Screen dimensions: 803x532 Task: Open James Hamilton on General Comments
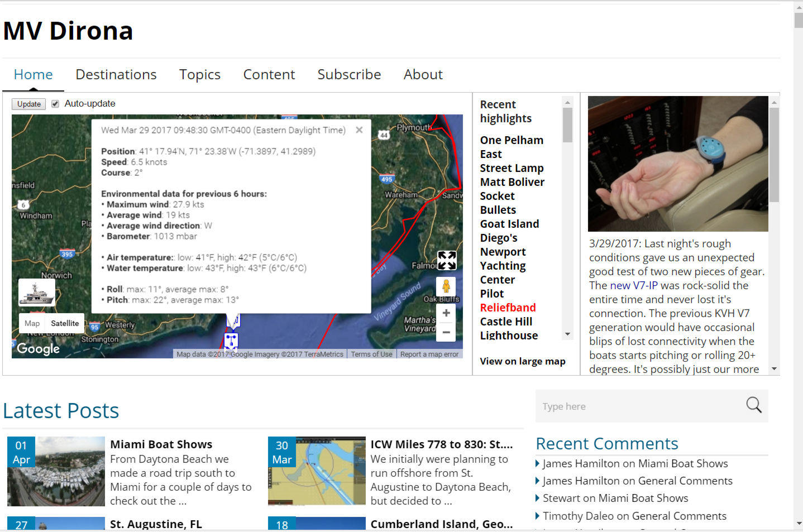point(637,481)
